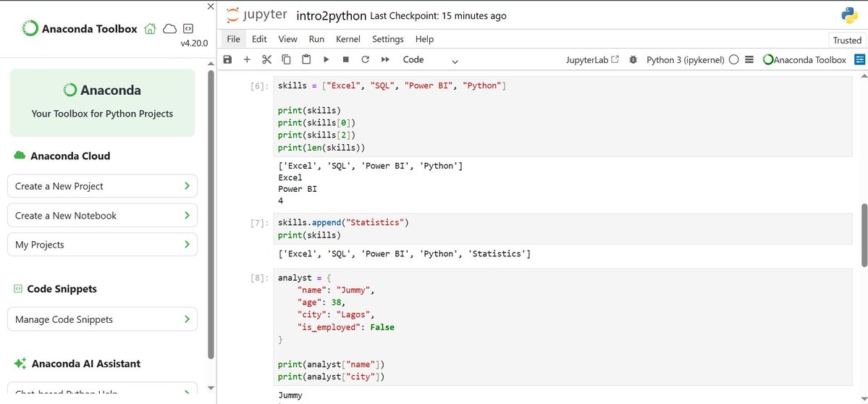
Task: Select cell [7] by its prompt
Action: click(260, 223)
